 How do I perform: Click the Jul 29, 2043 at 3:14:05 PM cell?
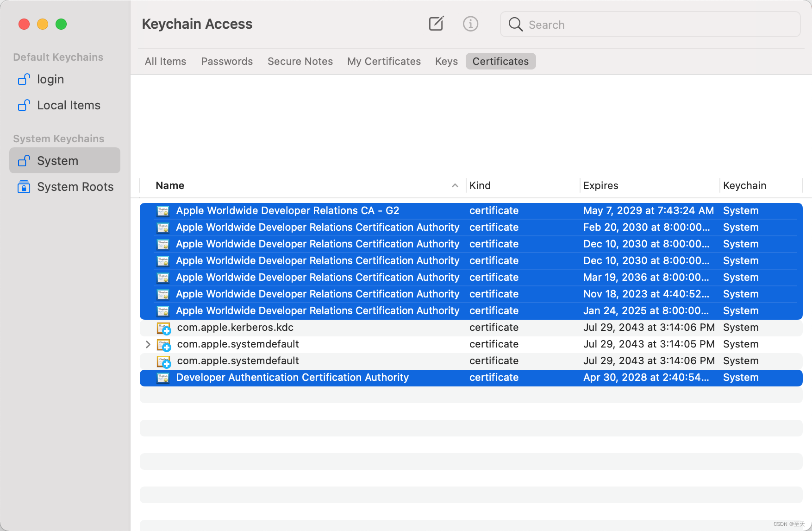tap(649, 344)
